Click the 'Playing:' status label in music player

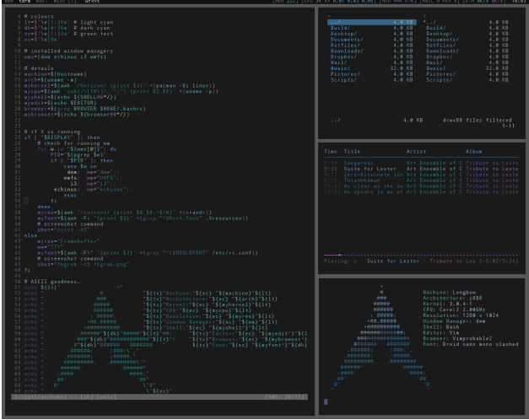pos(337,261)
